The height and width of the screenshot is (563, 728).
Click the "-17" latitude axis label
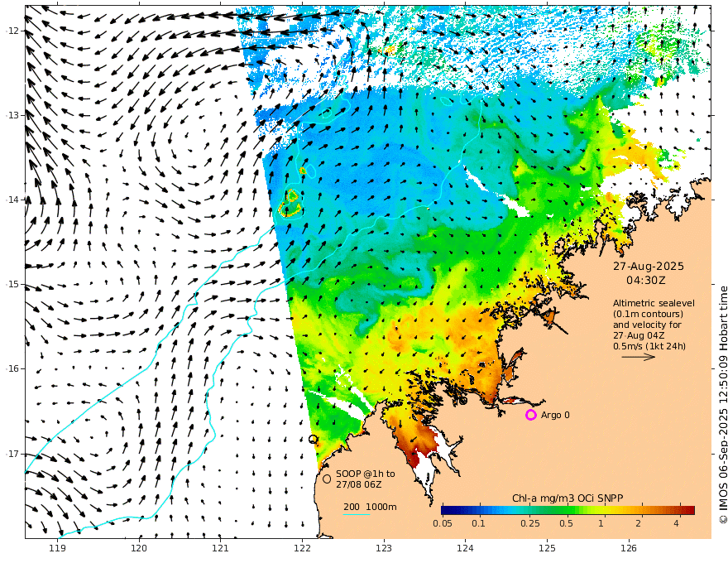(12, 454)
